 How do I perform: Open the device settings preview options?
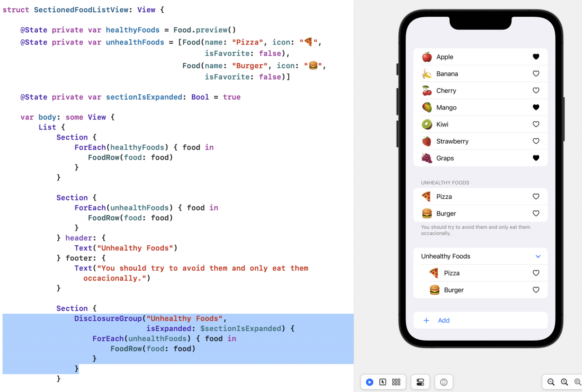pyautogui.click(x=420, y=382)
